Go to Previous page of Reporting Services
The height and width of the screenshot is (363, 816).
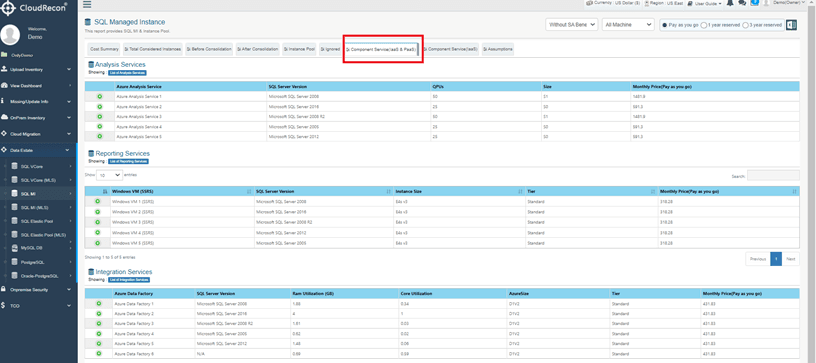[x=758, y=258]
